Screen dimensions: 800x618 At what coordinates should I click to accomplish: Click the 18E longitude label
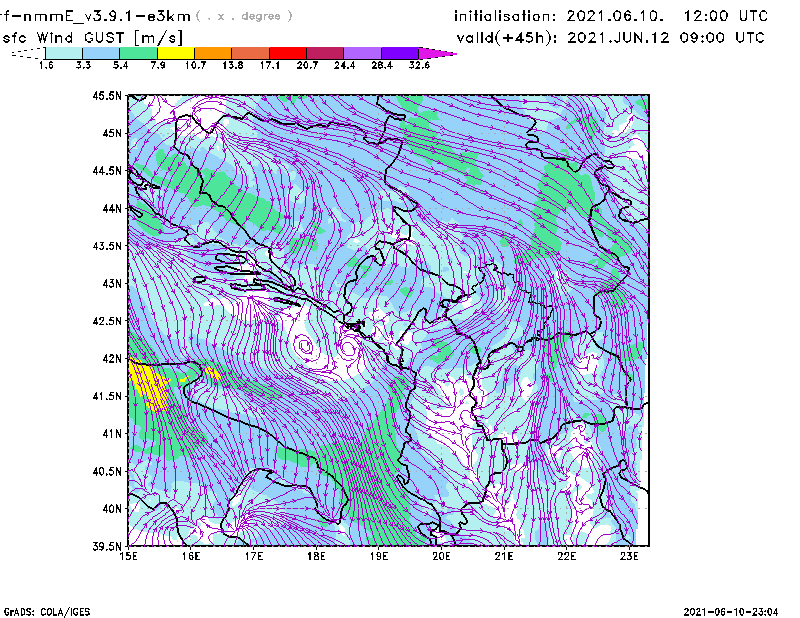click(316, 556)
